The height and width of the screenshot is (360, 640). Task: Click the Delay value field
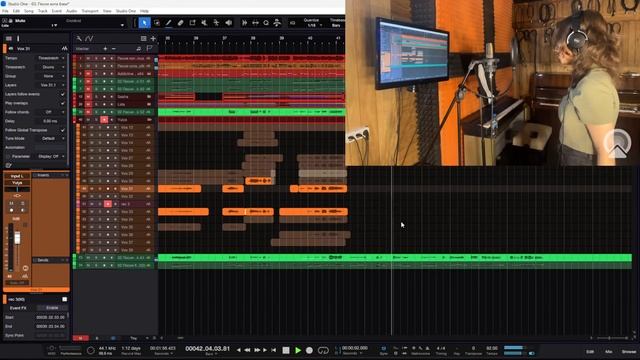click(x=50, y=121)
